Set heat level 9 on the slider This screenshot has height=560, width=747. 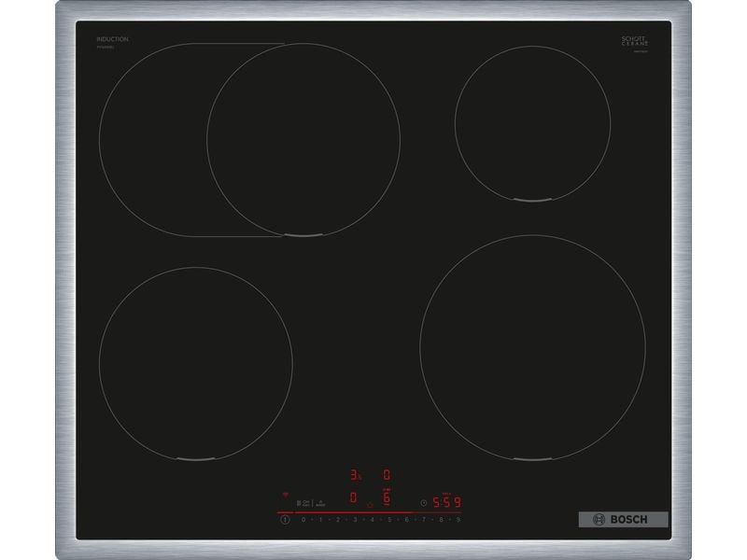(x=458, y=520)
